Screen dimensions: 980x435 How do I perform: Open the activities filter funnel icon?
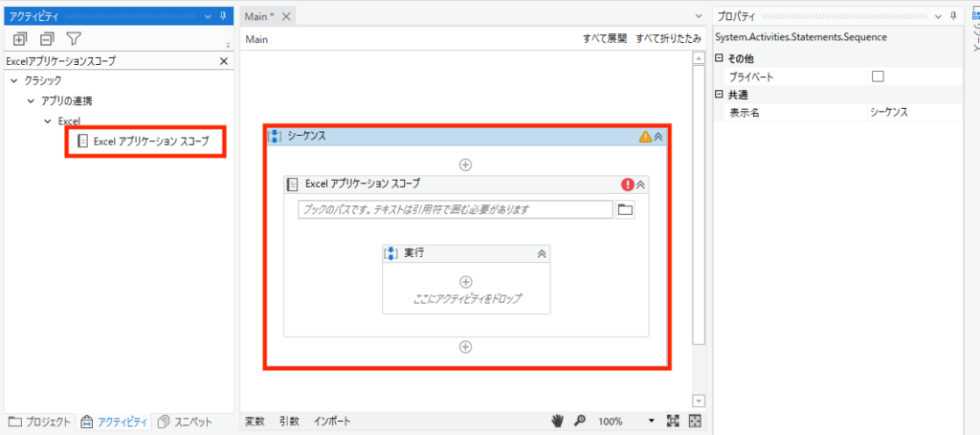click(x=74, y=39)
